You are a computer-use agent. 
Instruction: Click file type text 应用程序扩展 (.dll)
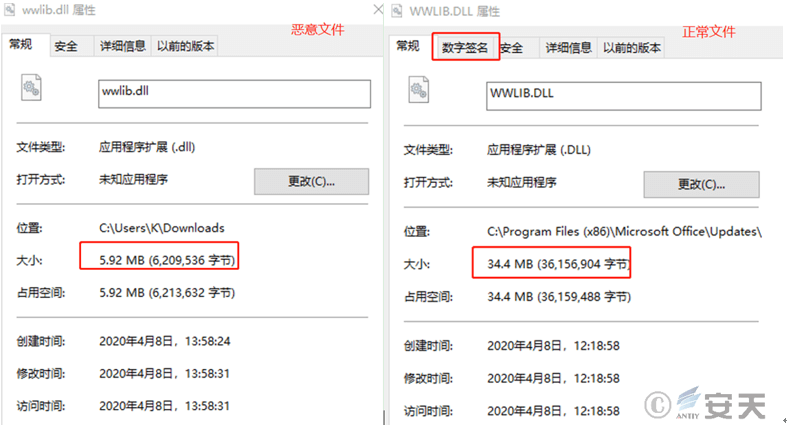tap(147, 147)
